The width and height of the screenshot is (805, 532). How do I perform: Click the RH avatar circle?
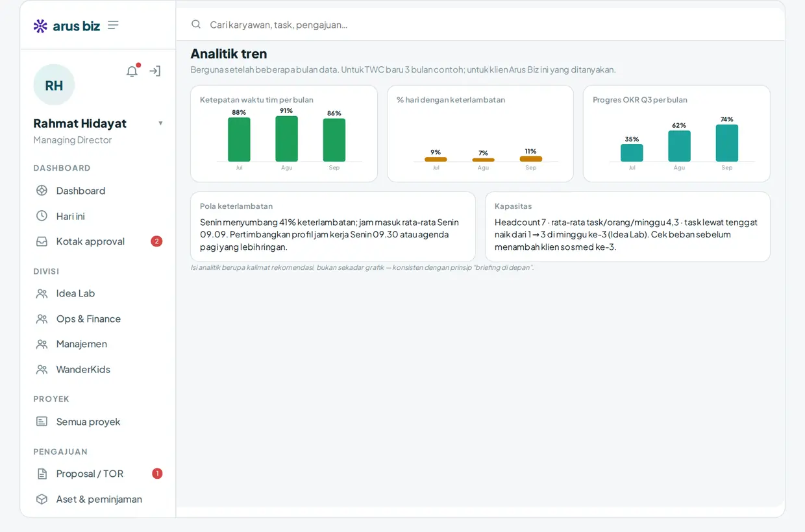(54, 85)
